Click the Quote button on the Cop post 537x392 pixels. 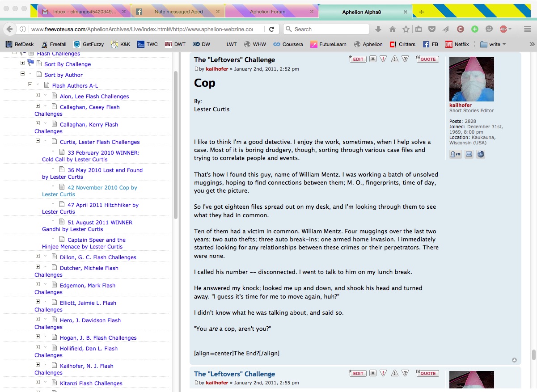pyautogui.click(x=427, y=59)
